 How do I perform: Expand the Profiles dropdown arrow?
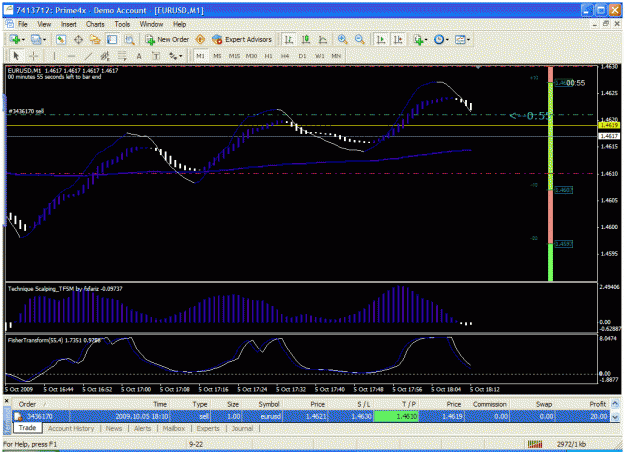pos(44,40)
